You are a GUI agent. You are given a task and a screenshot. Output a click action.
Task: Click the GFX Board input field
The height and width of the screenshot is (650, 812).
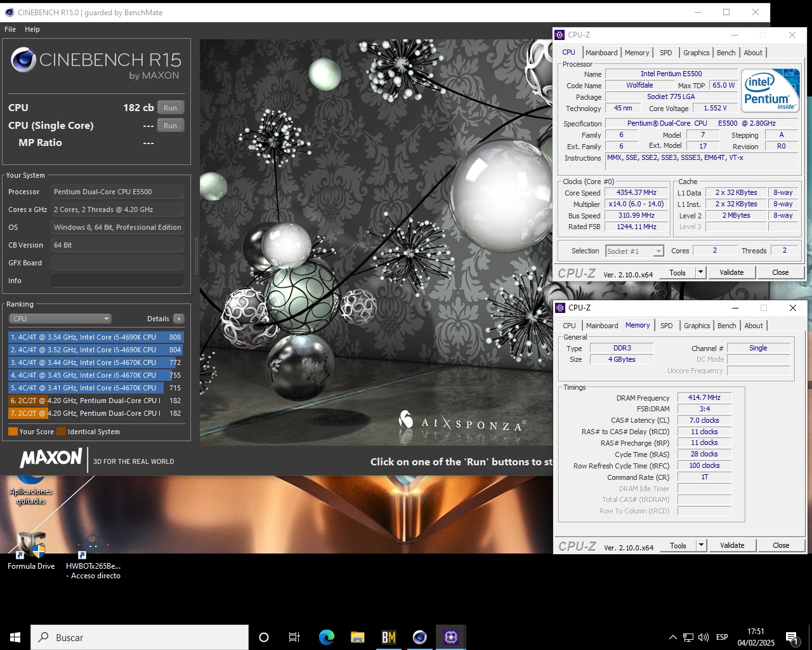pyautogui.click(x=117, y=263)
